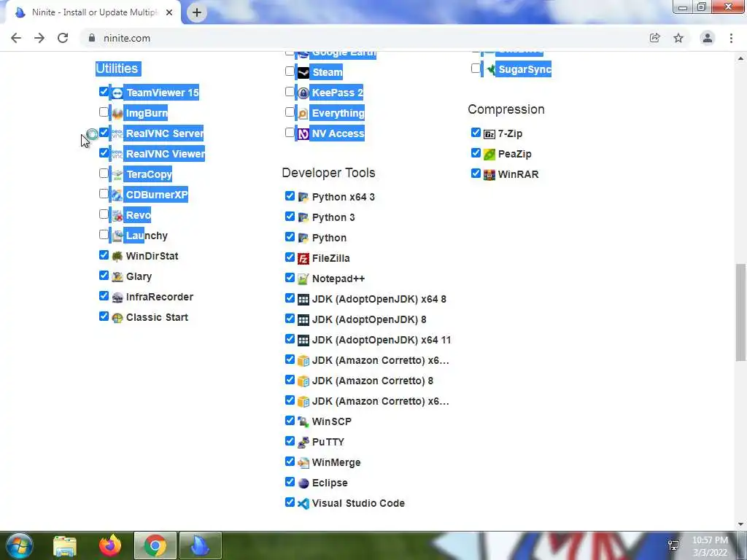The height and width of the screenshot is (560, 747).
Task: Click the page vertical scrollbar thumb
Action: (741, 312)
